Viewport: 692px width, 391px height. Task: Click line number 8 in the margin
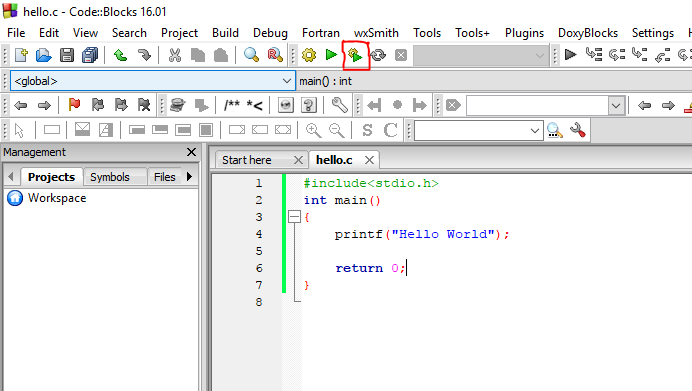(259, 302)
